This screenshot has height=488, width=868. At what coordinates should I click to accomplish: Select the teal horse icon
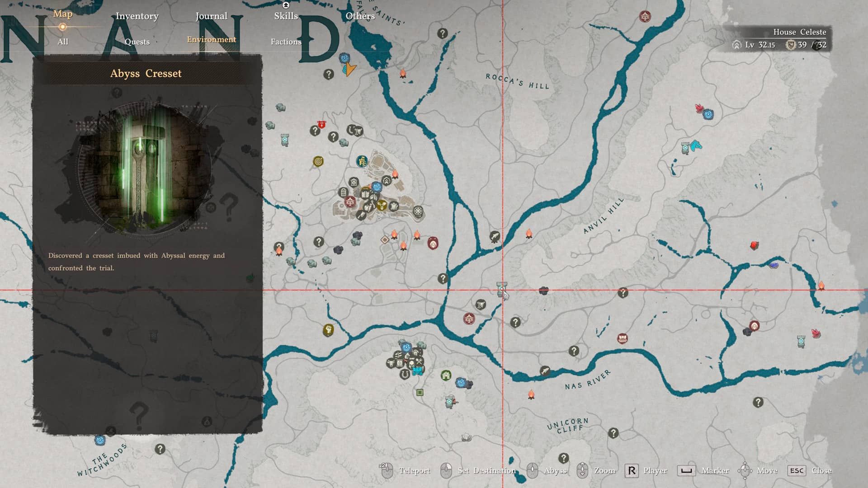[696, 145]
